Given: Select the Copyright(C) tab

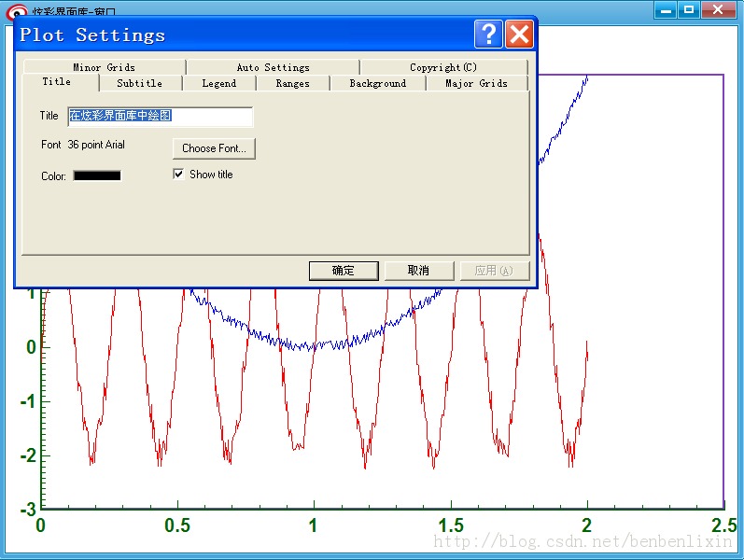Looking at the screenshot, I should 442,67.
